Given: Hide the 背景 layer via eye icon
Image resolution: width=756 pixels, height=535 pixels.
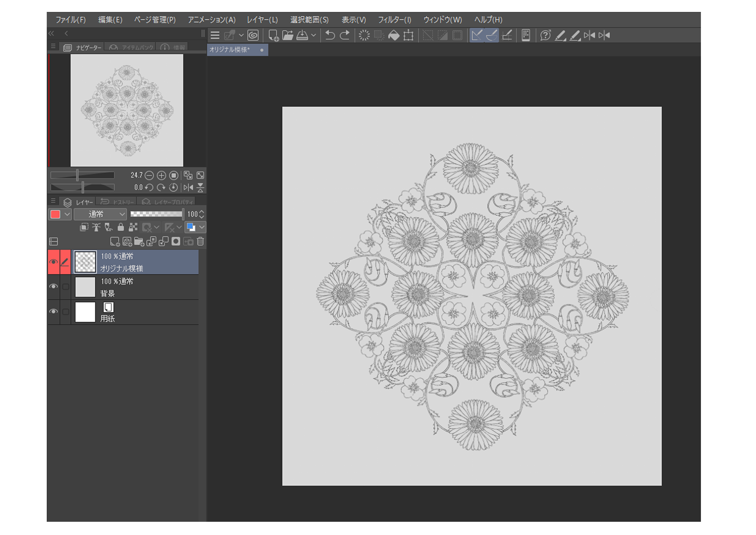Looking at the screenshot, I should point(53,286).
